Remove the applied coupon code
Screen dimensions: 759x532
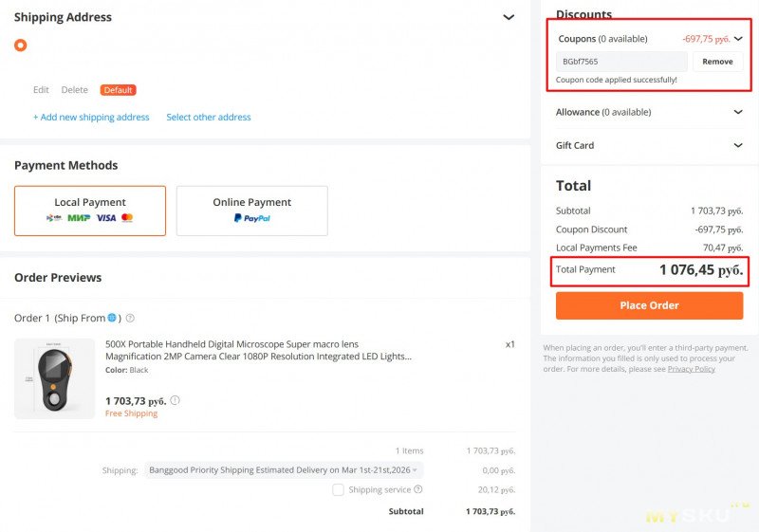717,62
